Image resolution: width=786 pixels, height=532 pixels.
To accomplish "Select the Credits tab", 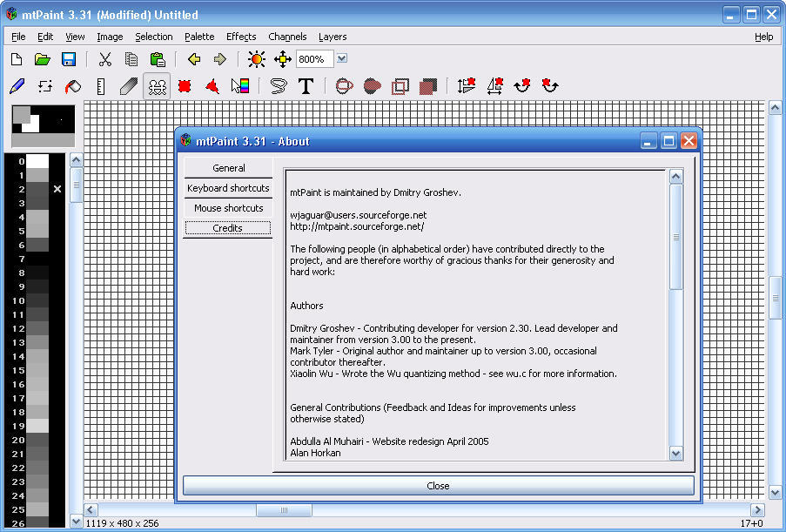I will pos(228,228).
